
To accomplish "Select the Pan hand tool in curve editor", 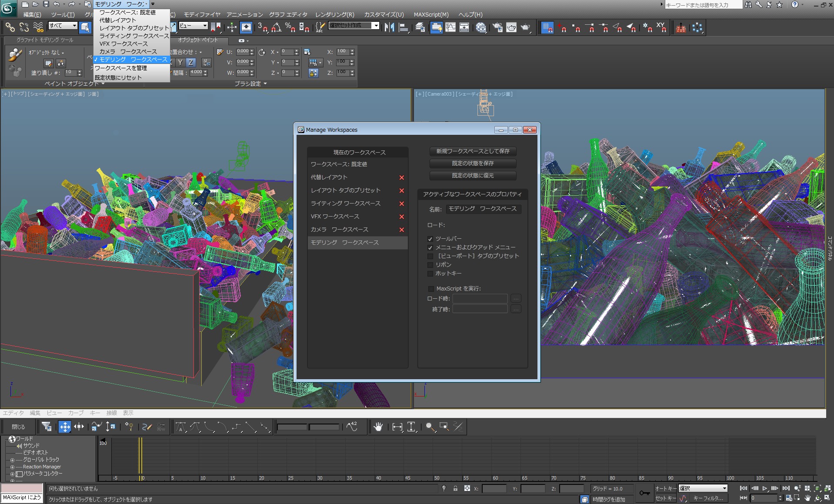I will click(x=378, y=427).
